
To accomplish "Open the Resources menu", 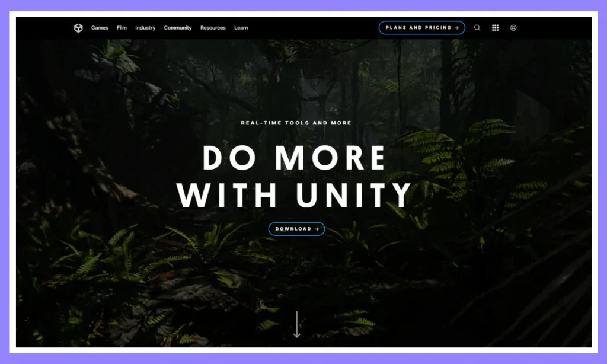I will pyautogui.click(x=213, y=28).
